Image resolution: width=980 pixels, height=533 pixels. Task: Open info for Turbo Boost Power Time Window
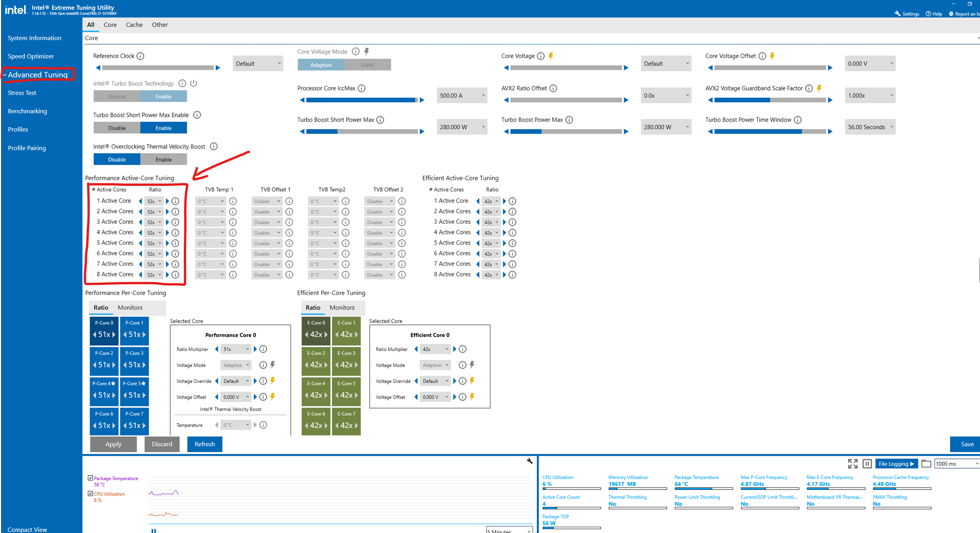pos(798,120)
